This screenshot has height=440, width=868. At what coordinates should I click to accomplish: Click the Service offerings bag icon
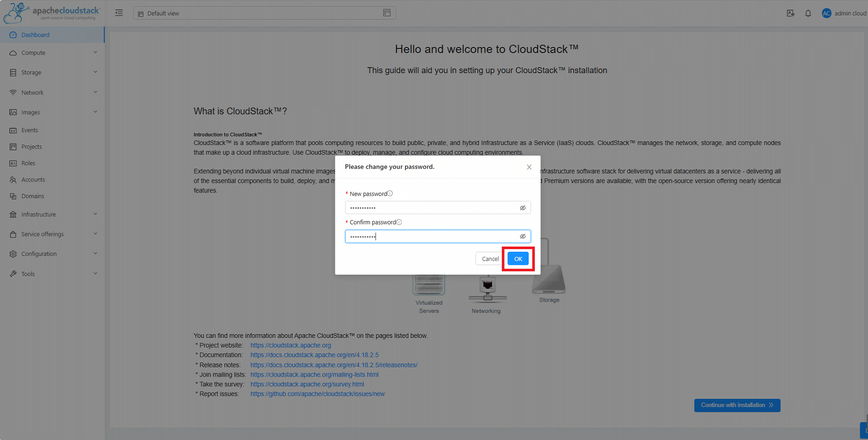click(x=13, y=234)
